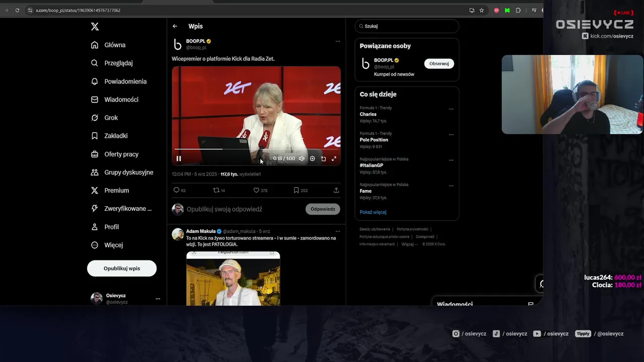
Task: Open Przeglądaj explore section
Action: click(x=112, y=63)
